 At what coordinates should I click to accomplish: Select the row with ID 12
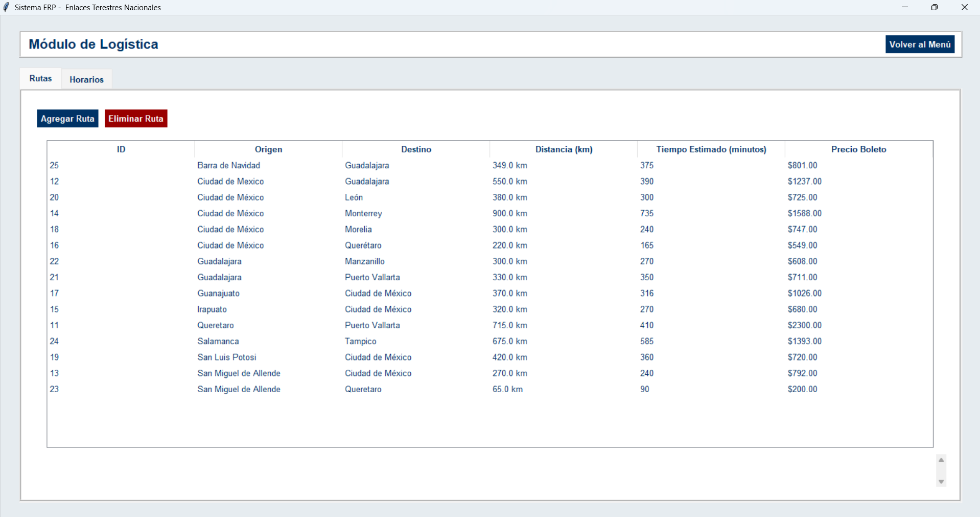click(x=490, y=182)
